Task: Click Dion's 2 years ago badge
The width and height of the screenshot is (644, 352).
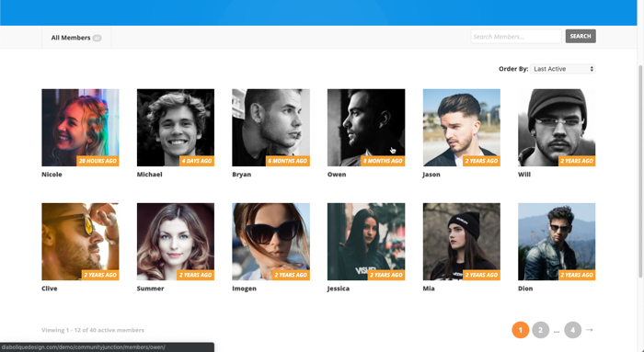Action: (x=577, y=275)
